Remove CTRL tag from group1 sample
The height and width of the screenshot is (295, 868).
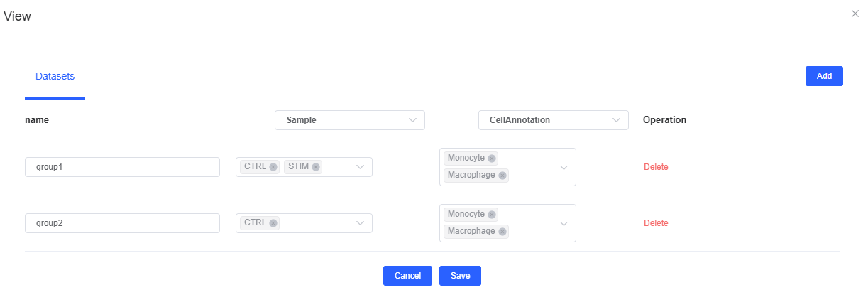[x=273, y=167]
